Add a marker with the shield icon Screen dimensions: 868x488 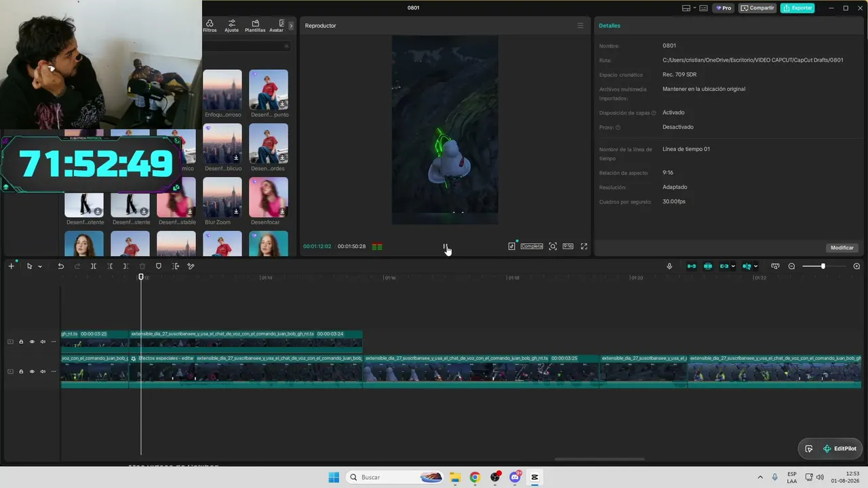pyautogui.click(x=159, y=266)
